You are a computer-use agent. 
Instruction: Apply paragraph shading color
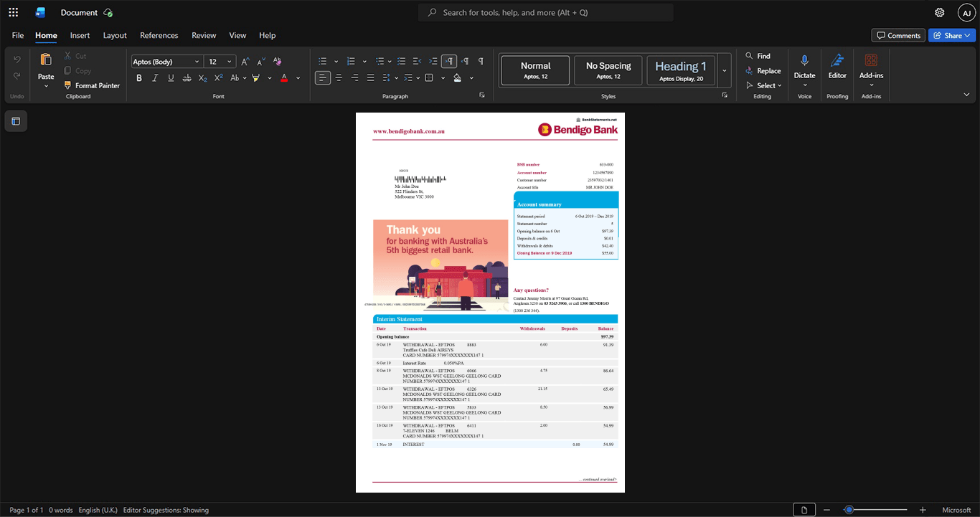tap(458, 77)
